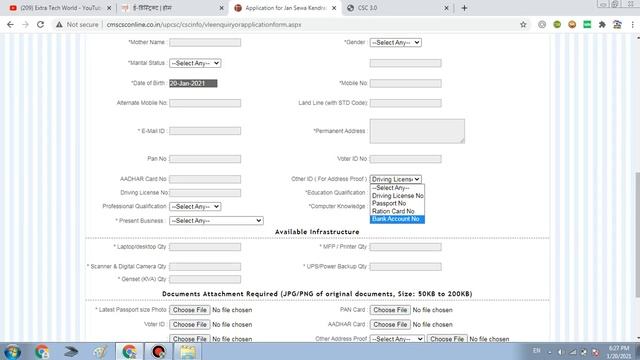Click EN language indicator in tray
Image resolution: width=640 pixels, height=360 pixels.
(x=537, y=351)
